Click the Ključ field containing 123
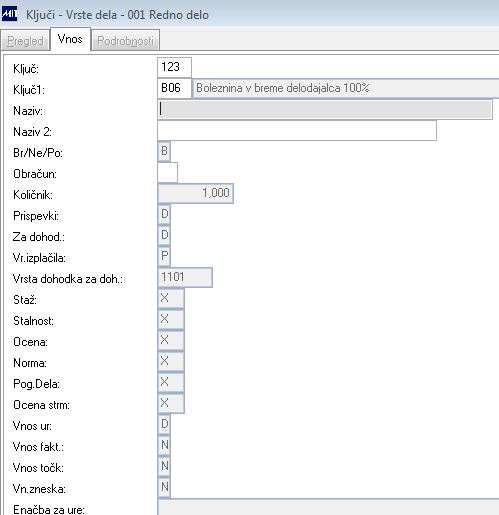This screenshot has height=515, width=499. click(x=174, y=67)
